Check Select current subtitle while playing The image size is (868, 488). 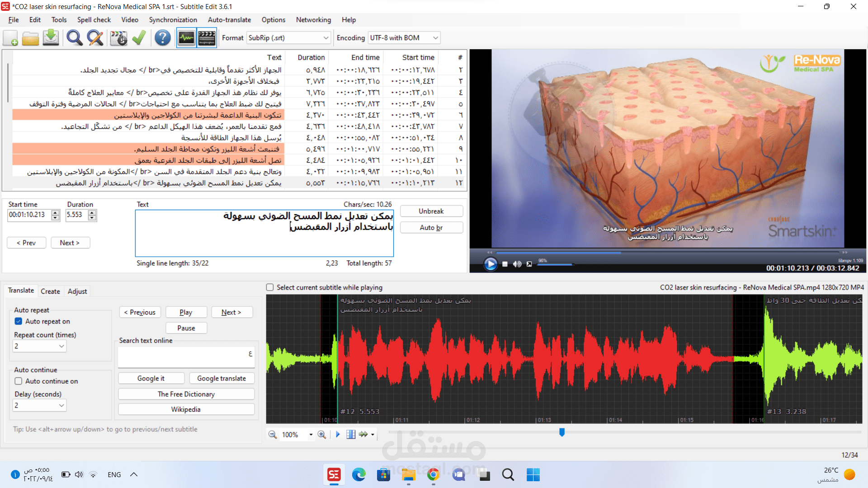270,287
